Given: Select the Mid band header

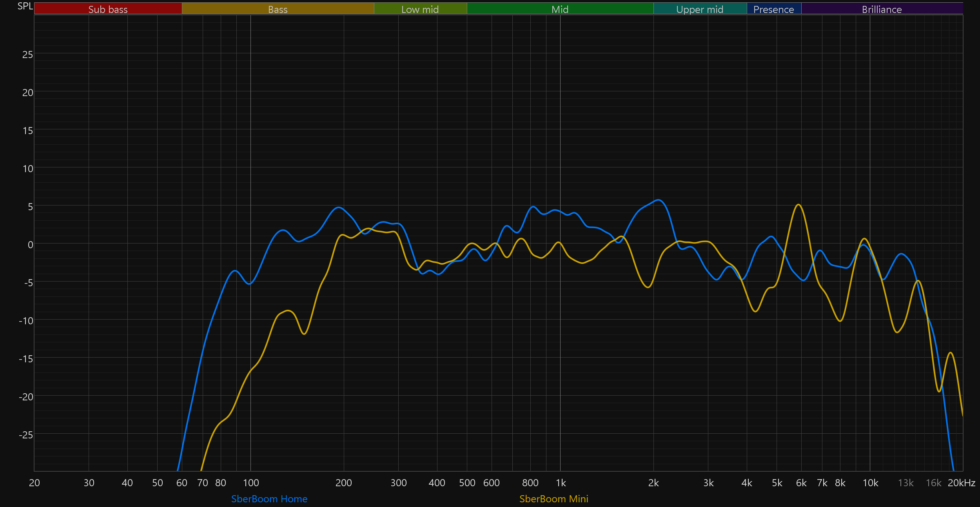Looking at the screenshot, I should pos(560,9).
